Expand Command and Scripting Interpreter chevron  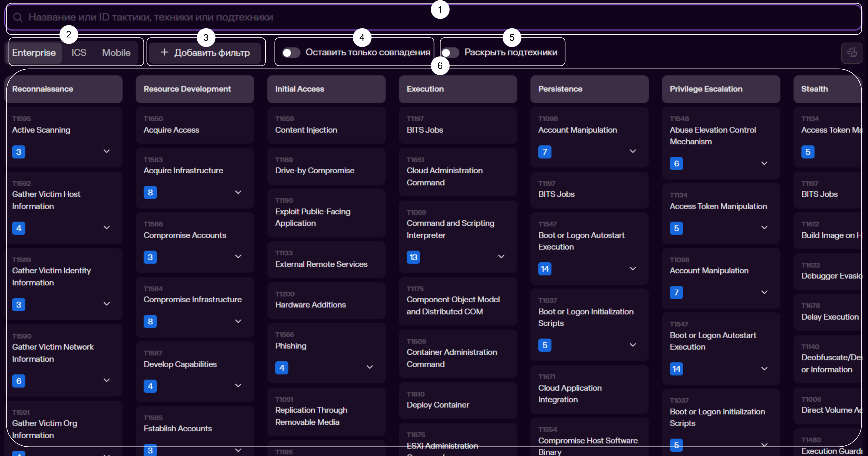(x=501, y=257)
